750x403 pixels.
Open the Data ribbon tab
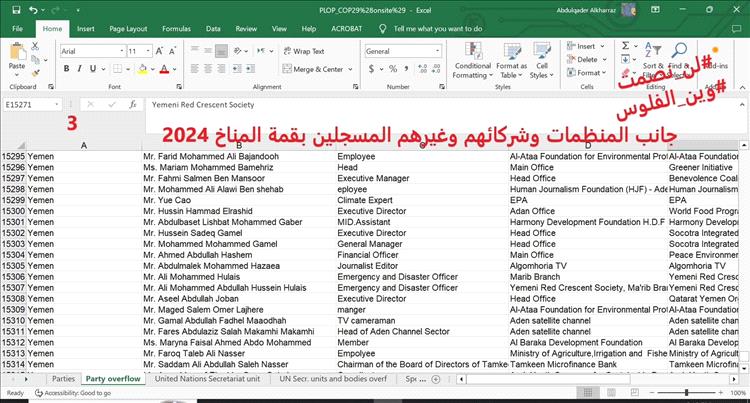pos(213,29)
